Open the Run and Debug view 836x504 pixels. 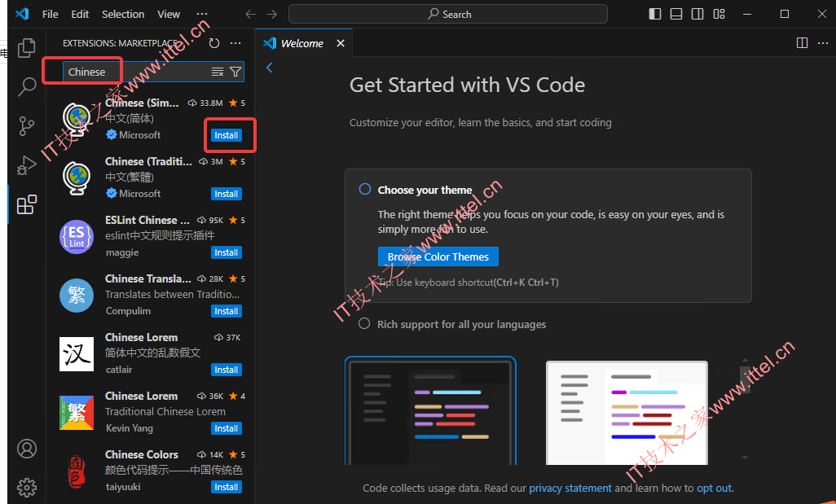27,165
